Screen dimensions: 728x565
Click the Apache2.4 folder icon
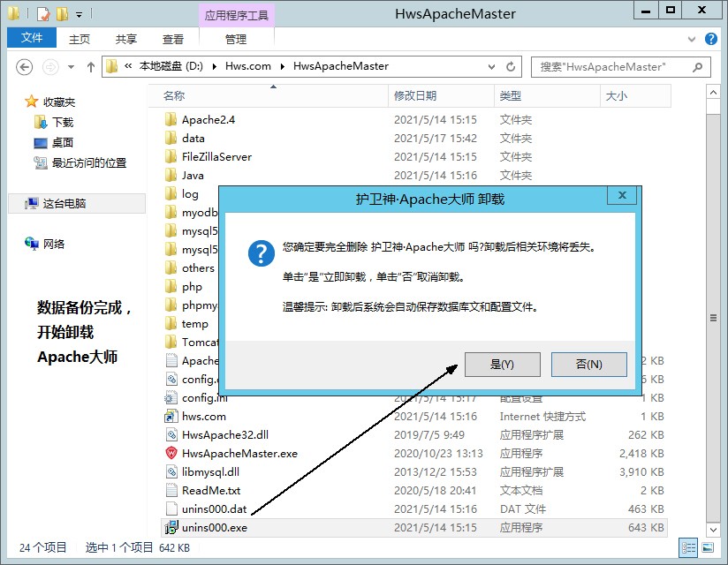[171, 120]
